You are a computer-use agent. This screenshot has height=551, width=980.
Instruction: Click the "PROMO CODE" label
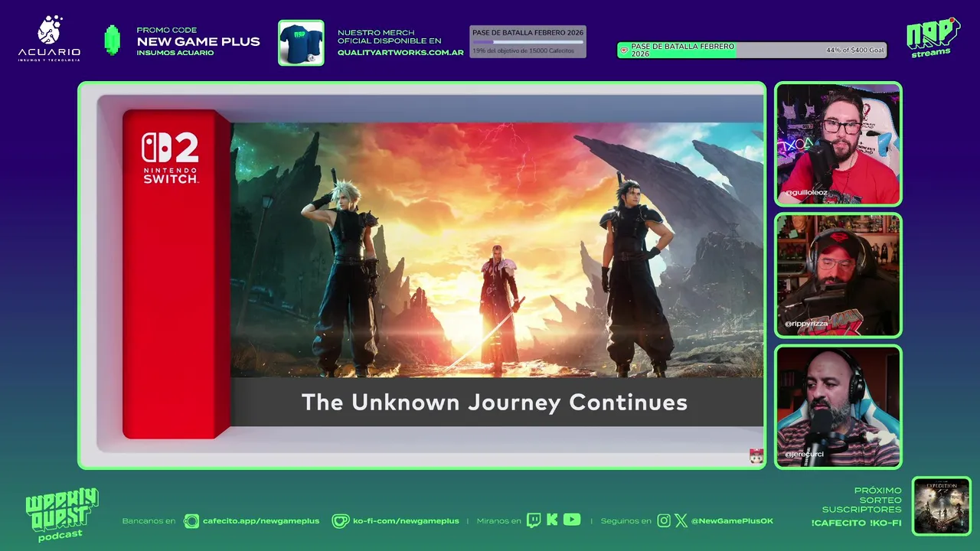point(167,30)
